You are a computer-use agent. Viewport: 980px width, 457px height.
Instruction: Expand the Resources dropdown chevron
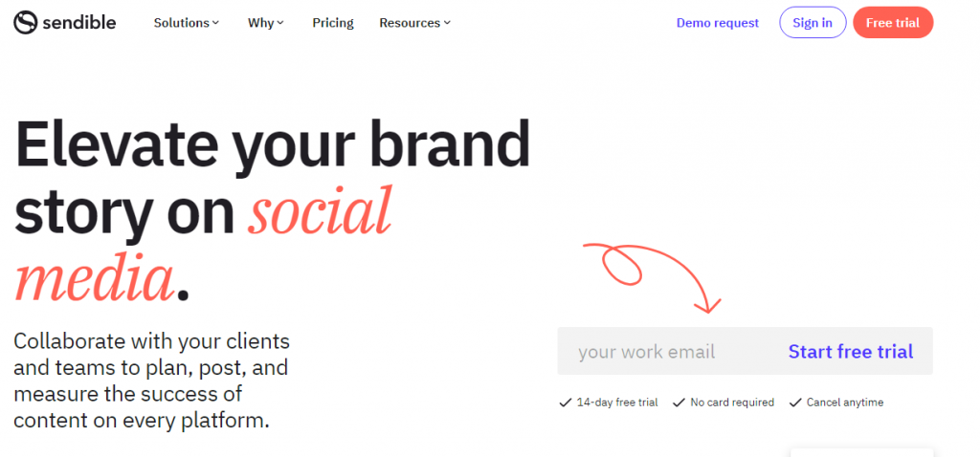(447, 23)
